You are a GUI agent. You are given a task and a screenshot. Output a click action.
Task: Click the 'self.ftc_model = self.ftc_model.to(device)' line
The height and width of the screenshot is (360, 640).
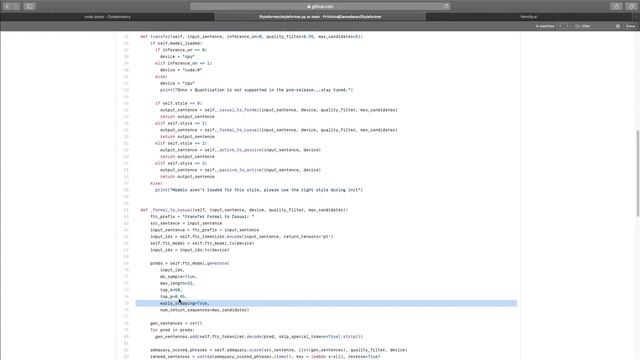(x=202, y=243)
